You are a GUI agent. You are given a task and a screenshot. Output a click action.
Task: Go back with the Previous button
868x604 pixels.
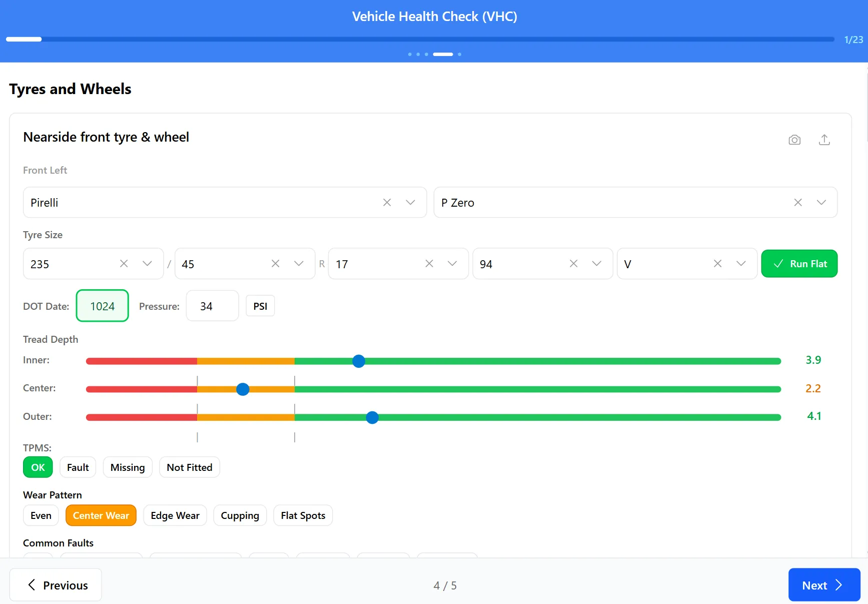[56, 585]
